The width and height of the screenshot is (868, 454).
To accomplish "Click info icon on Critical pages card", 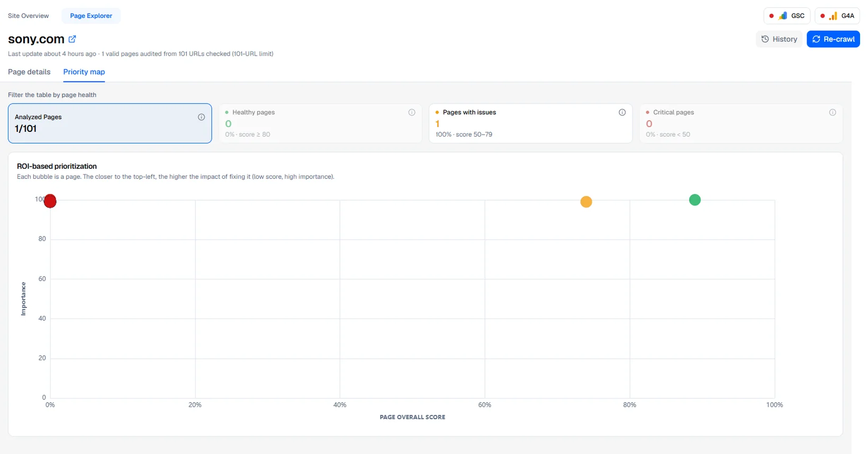I will 833,112.
